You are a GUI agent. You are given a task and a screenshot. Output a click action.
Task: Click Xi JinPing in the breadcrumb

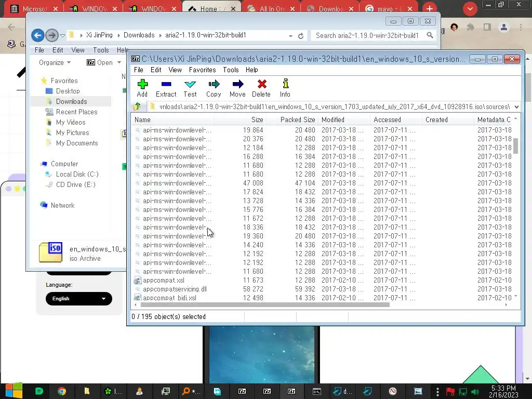tap(99, 35)
